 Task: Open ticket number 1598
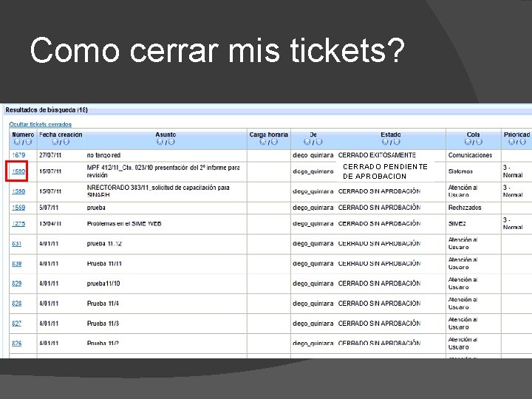[x=18, y=191]
